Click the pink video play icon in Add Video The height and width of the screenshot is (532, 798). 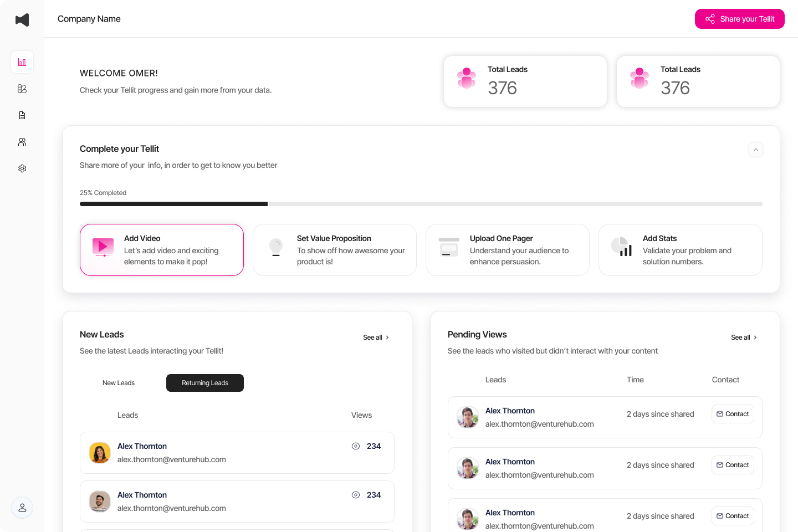click(103, 247)
